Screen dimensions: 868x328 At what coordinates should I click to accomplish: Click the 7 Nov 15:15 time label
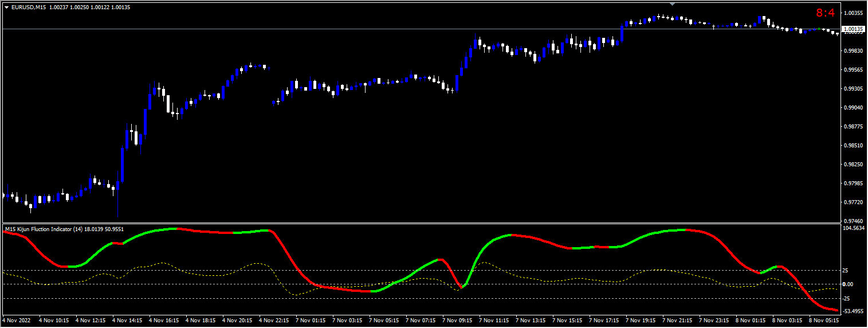tap(568, 321)
